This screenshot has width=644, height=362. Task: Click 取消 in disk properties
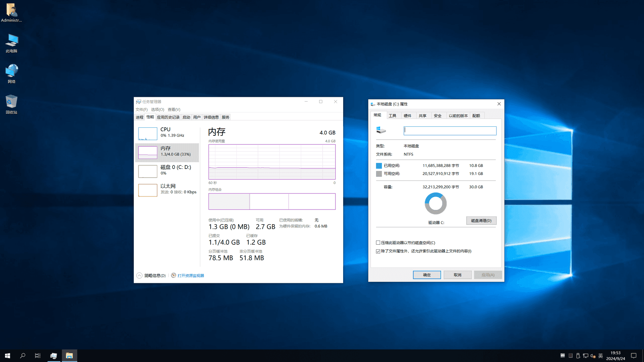(458, 275)
